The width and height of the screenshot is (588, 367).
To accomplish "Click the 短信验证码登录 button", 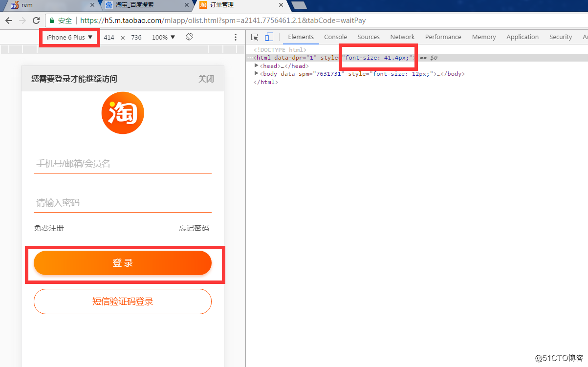I will click(123, 302).
